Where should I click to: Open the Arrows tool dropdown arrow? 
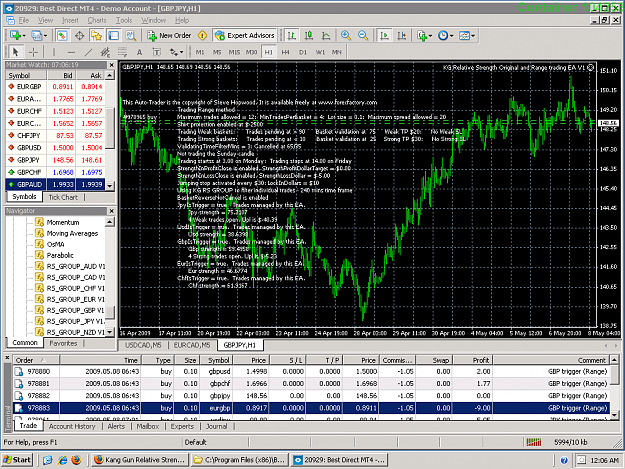coord(181,52)
